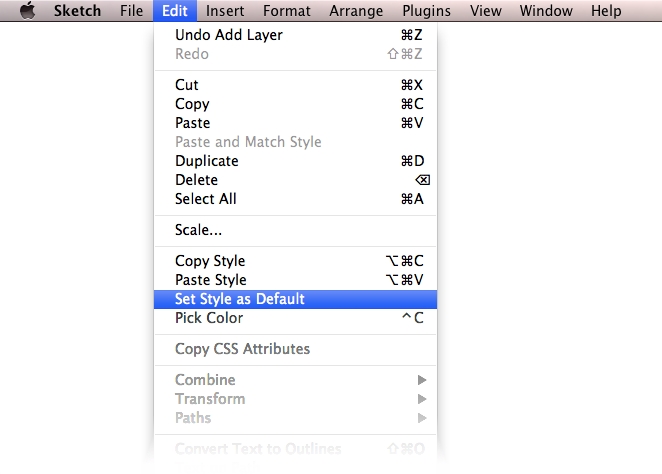Open the Window menu
Image resolution: width=662 pixels, height=474 pixels.
(546, 11)
